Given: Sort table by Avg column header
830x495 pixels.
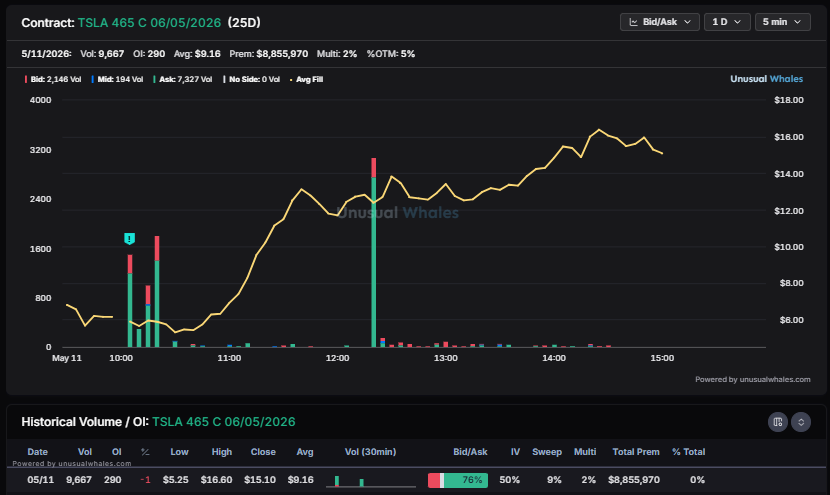Looking at the screenshot, I should [x=305, y=452].
